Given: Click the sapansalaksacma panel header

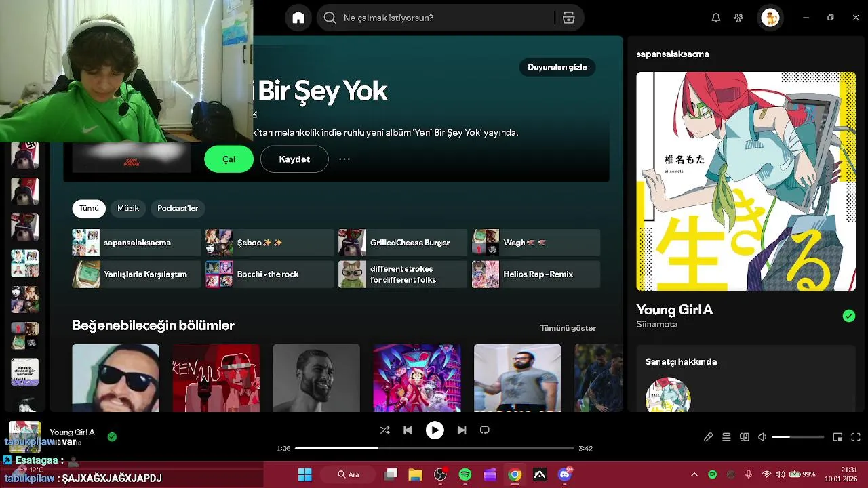Looking at the screenshot, I should pyautogui.click(x=673, y=54).
